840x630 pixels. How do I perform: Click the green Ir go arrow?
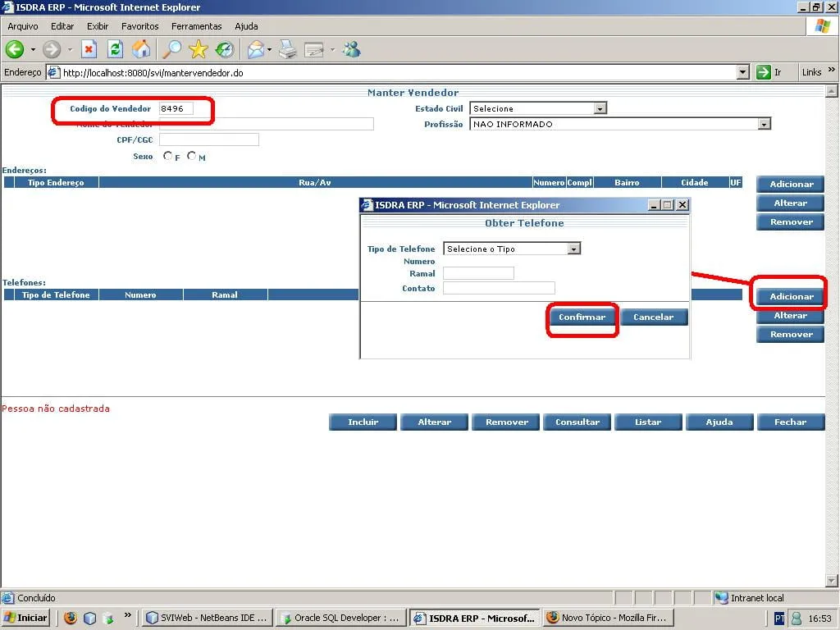coord(764,72)
